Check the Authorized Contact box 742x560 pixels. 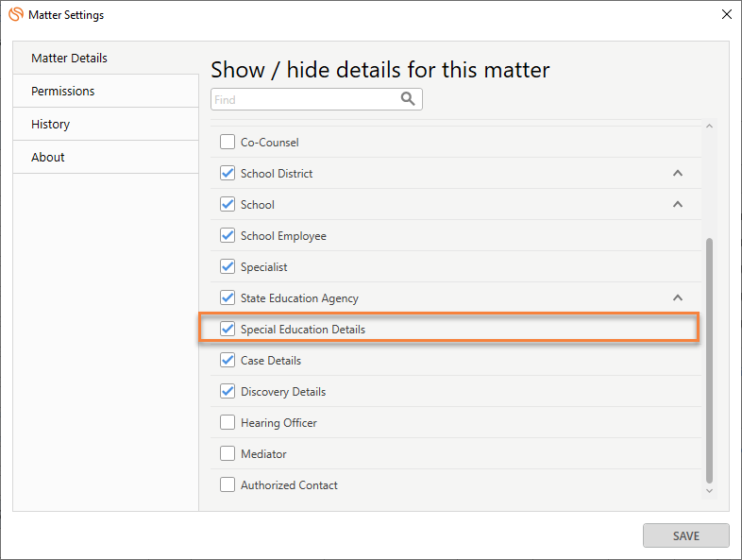click(x=228, y=484)
